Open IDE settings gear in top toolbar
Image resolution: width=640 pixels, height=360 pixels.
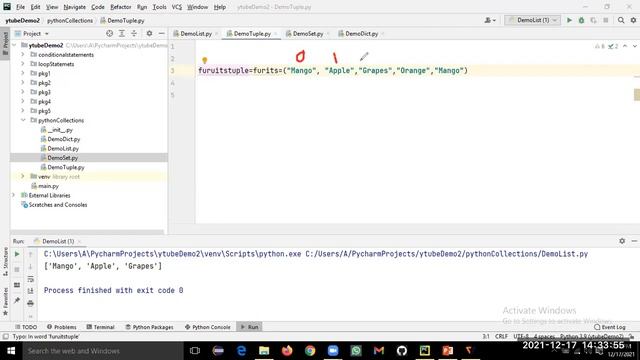coord(633,20)
